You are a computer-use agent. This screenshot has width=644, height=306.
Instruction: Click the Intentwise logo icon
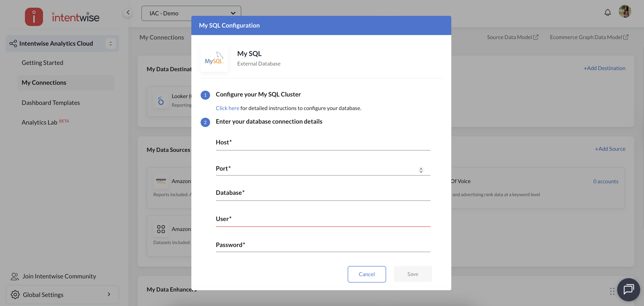coord(34,17)
